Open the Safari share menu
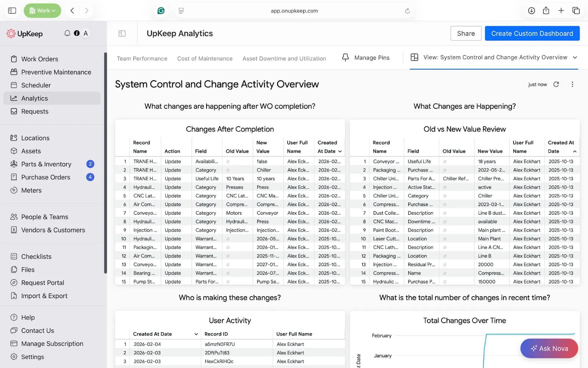The height and width of the screenshot is (368, 588). 546,10
